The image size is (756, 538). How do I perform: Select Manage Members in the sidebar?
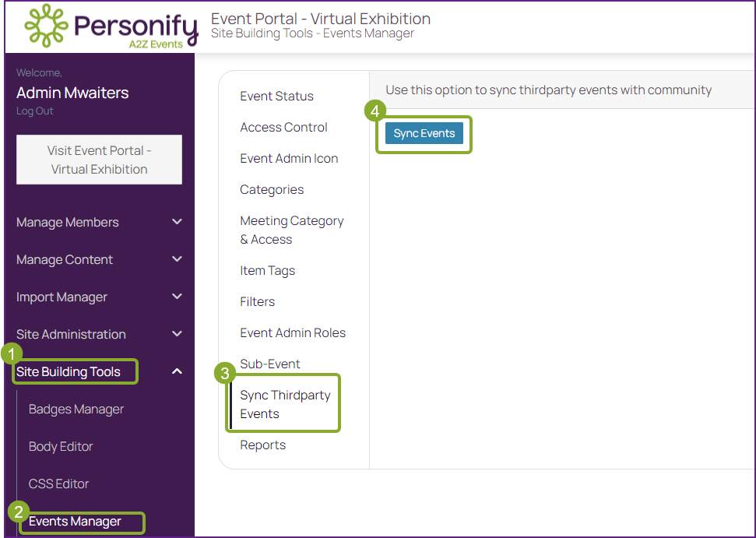point(68,222)
